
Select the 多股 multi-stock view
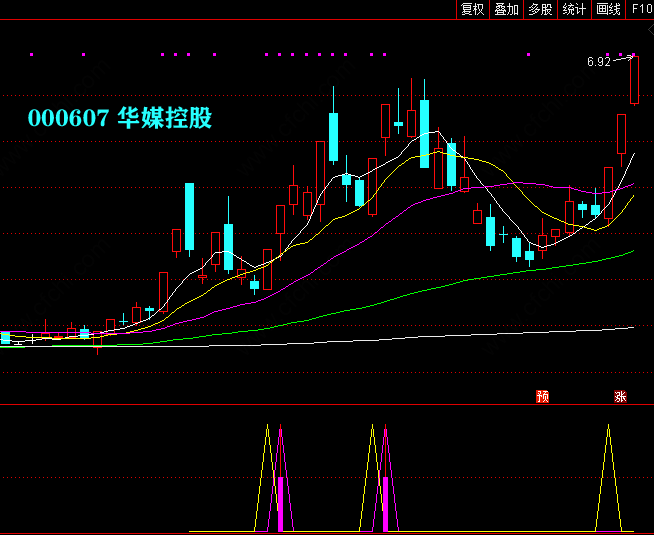(x=540, y=9)
